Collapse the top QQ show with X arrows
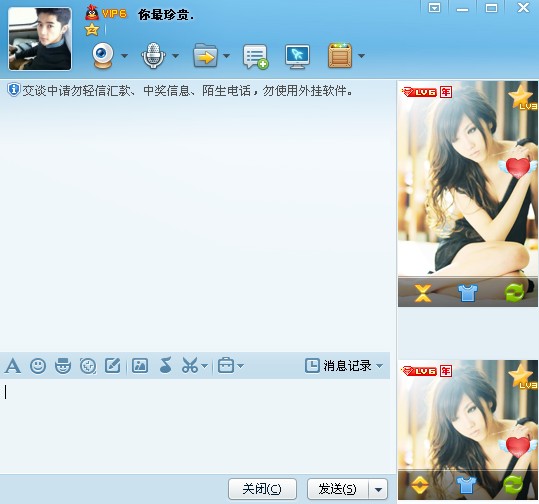 click(422, 293)
